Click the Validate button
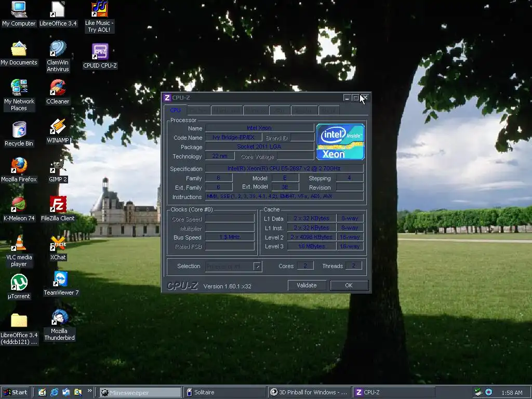532x399 pixels. click(307, 285)
